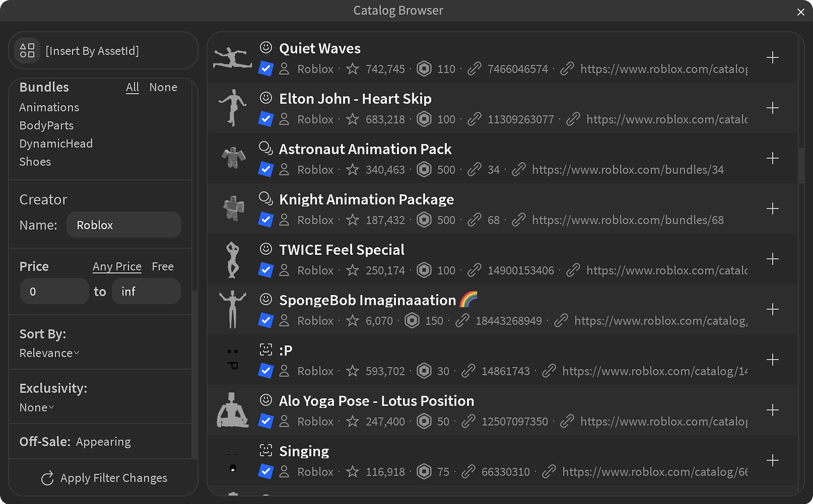The height and width of the screenshot is (504, 813).
Task: Select the Animations bundle category
Action: (x=49, y=107)
